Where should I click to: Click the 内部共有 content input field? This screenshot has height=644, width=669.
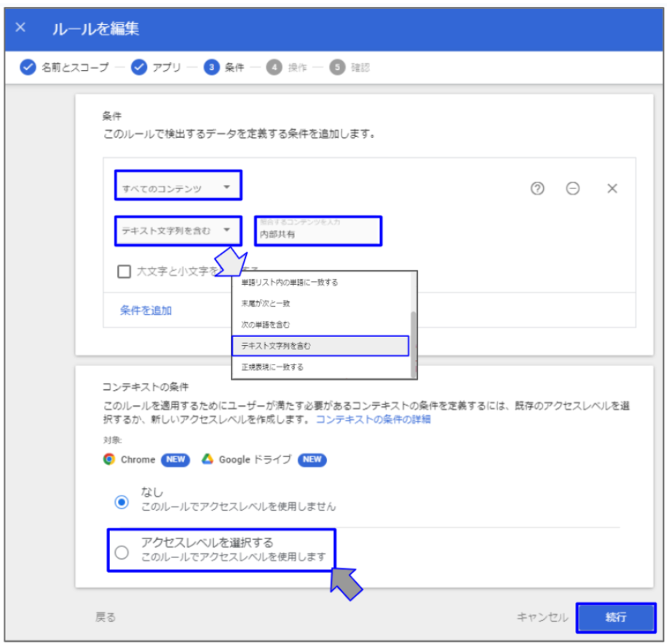coord(317,234)
